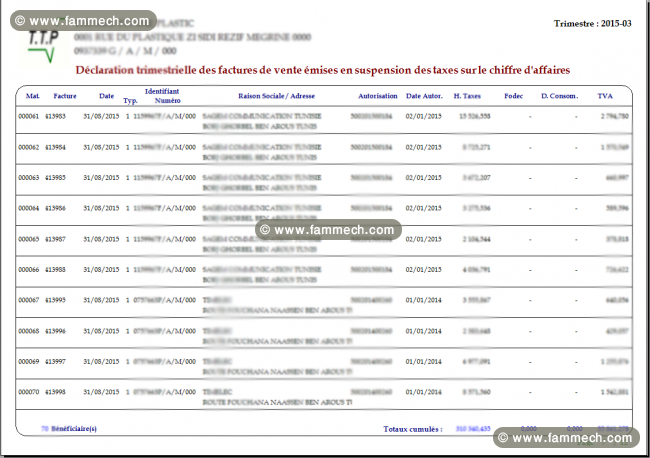Click Date Autor. '01/01/2014' in row 000069
The image size is (650, 458).
(424, 362)
